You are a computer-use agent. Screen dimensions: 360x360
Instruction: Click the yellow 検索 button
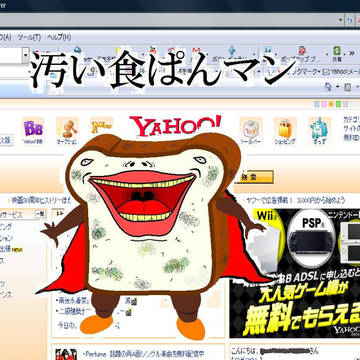click(x=254, y=177)
